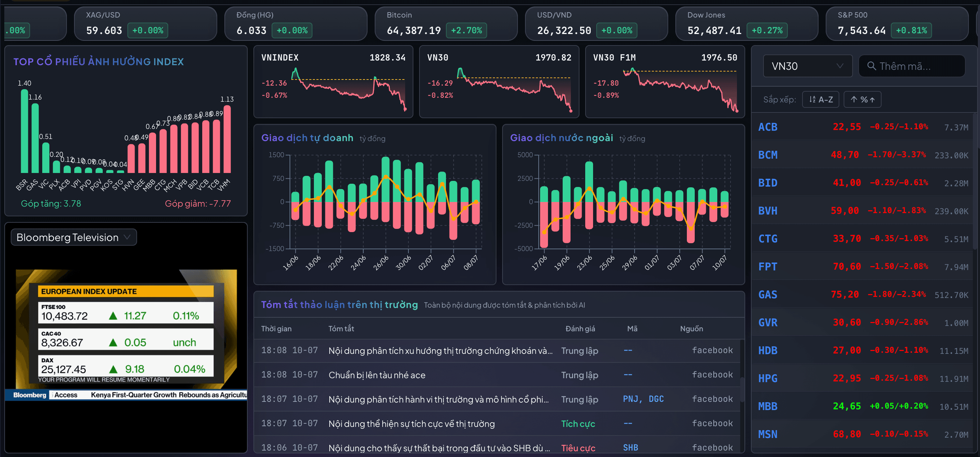Open the BID row in the watchlist
Viewport: 980px width, 457px height.
pos(863,183)
